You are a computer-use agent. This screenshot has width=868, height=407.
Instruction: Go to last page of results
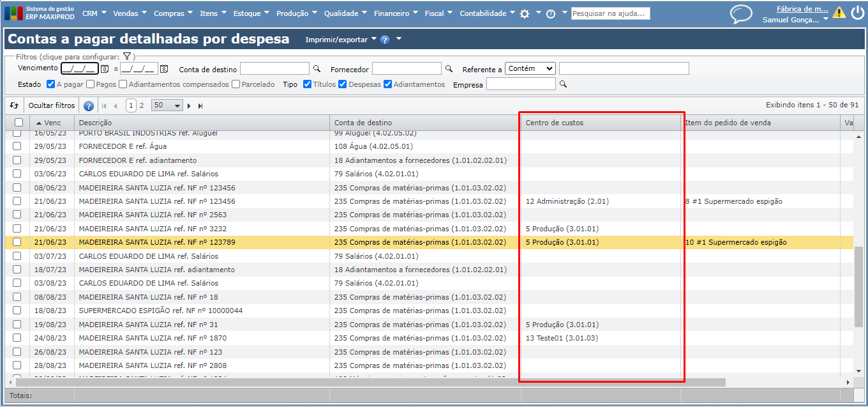click(200, 105)
